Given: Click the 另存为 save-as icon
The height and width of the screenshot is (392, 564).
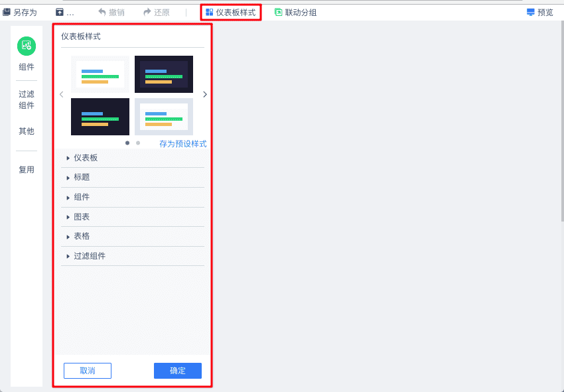Looking at the screenshot, I should tap(7, 12).
